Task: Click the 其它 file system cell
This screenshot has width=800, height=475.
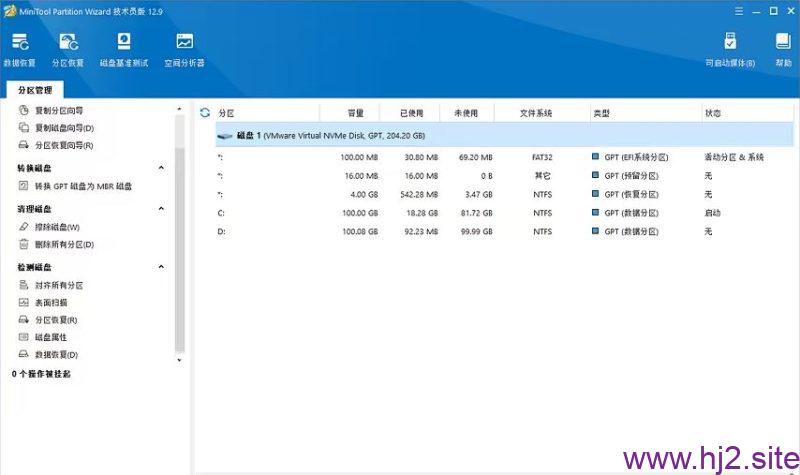Action: [x=542, y=176]
